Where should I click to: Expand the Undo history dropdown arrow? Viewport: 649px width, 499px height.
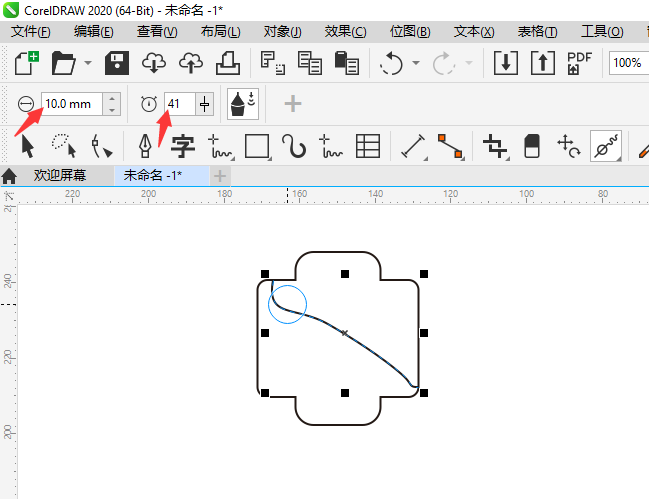pyautogui.click(x=414, y=64)
